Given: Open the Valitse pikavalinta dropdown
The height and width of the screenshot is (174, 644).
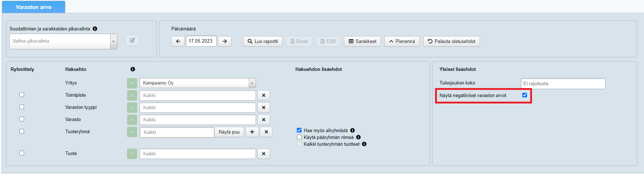Looking at the screenshot, I should tap(63, 42).
